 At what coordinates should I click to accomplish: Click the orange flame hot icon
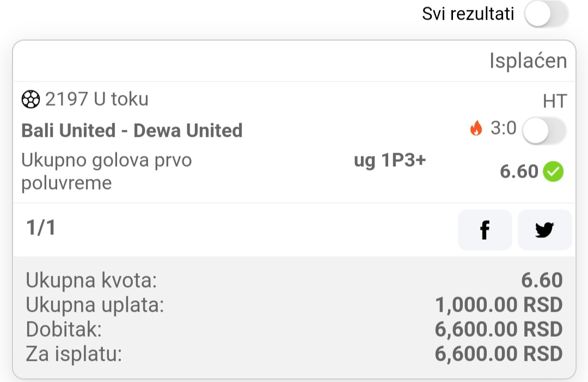(x=476, y=129)
